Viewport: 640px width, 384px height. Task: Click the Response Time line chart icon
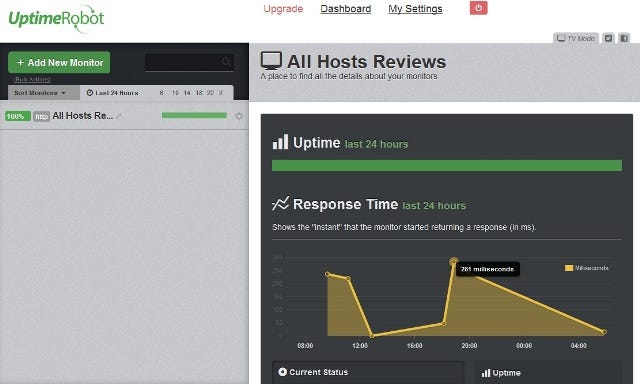(x=280, y=204)
